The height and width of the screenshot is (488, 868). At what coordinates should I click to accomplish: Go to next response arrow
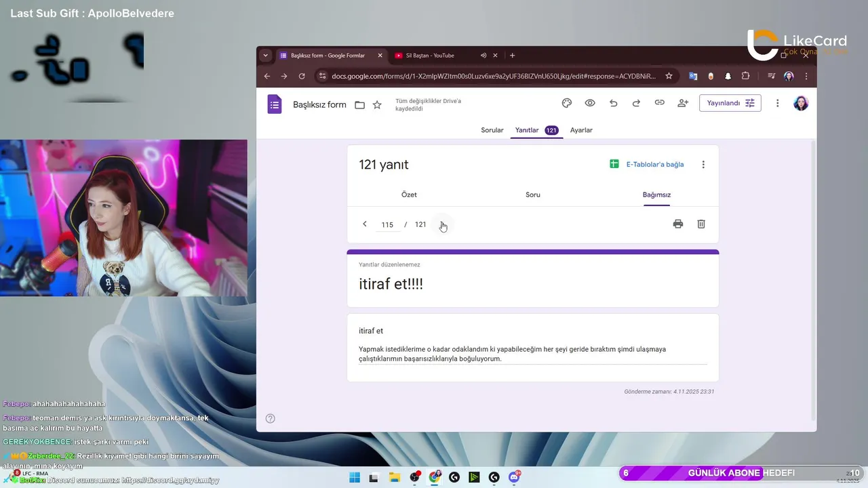pos(441,224)
